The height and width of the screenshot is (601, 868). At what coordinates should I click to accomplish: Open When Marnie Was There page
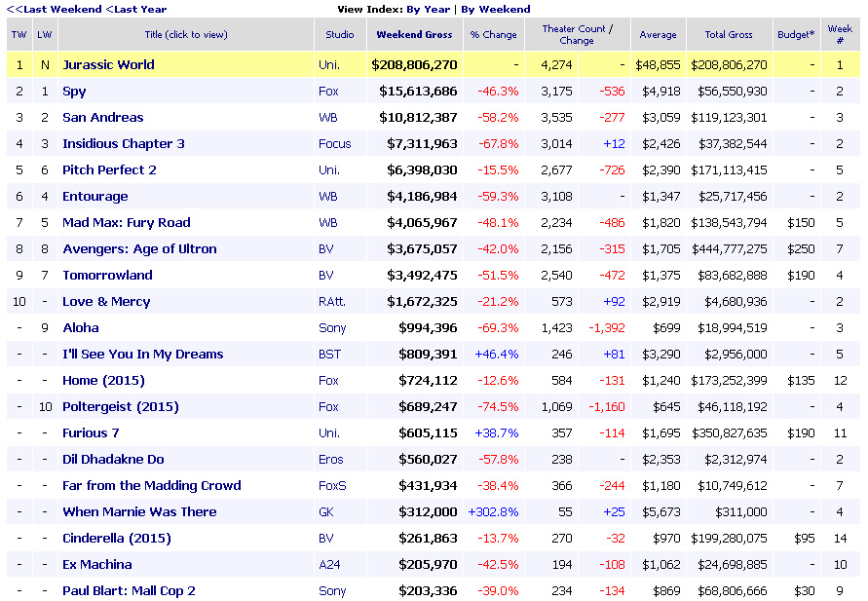coord(139,512)
